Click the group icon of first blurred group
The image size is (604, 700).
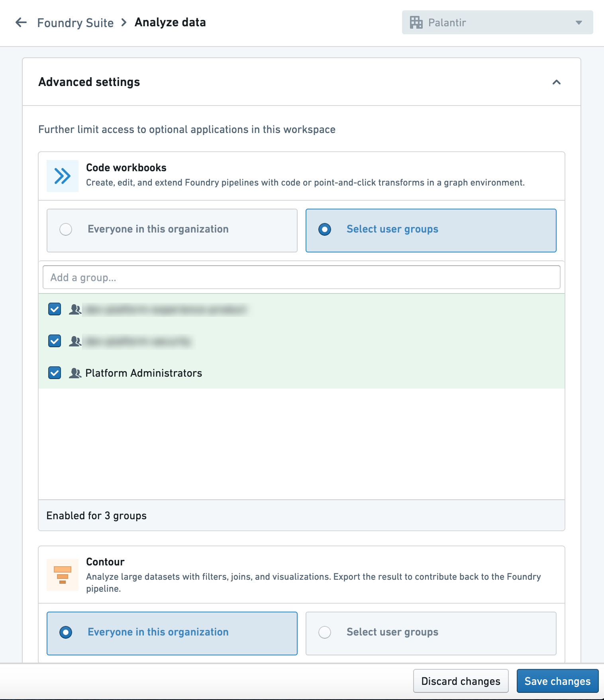[75, 309]
